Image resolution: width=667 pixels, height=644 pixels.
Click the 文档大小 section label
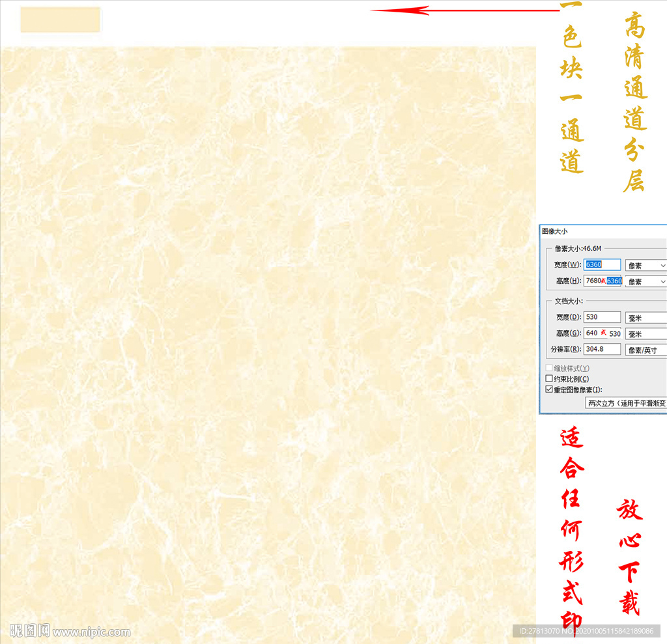pos(569,301)
